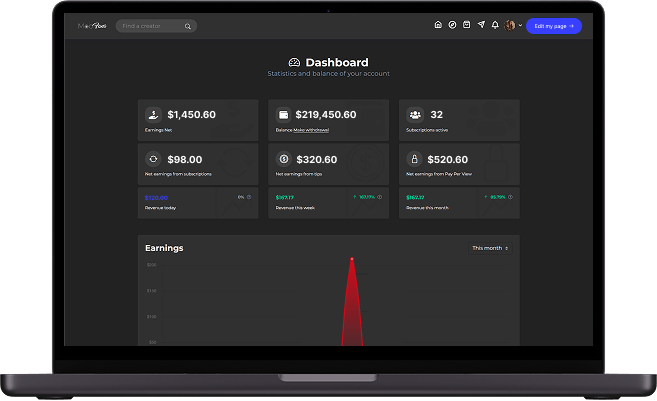The image size is (657, 401).
Task: Click the subscriptions earnings refresh icon
Action: (x=153, y=159)
